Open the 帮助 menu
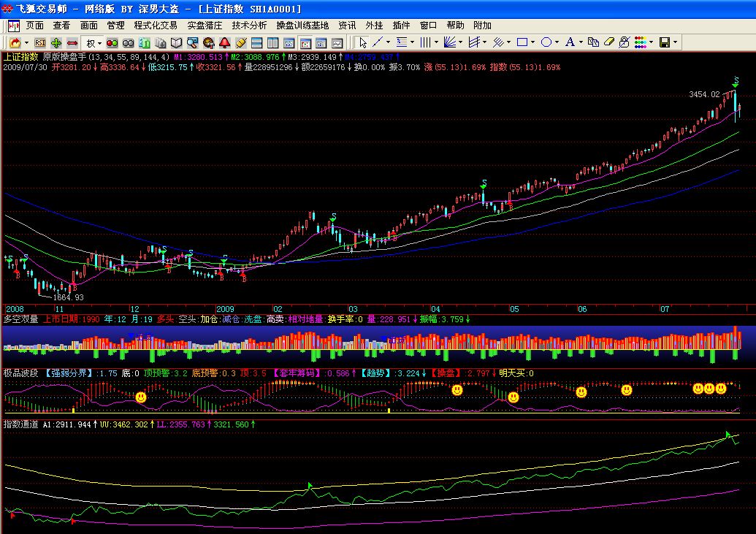The height and width of the screenshot is (534, 756). 455,26
